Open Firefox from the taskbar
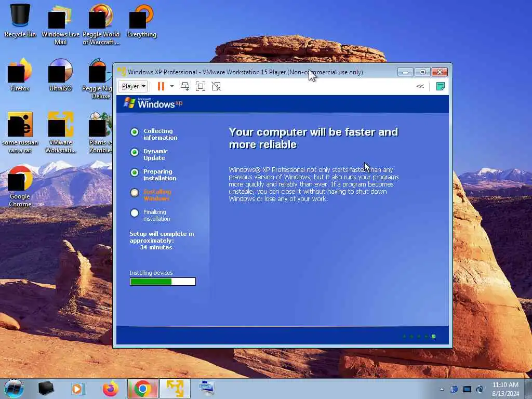The image size is (532, 399). coord(110,389)
